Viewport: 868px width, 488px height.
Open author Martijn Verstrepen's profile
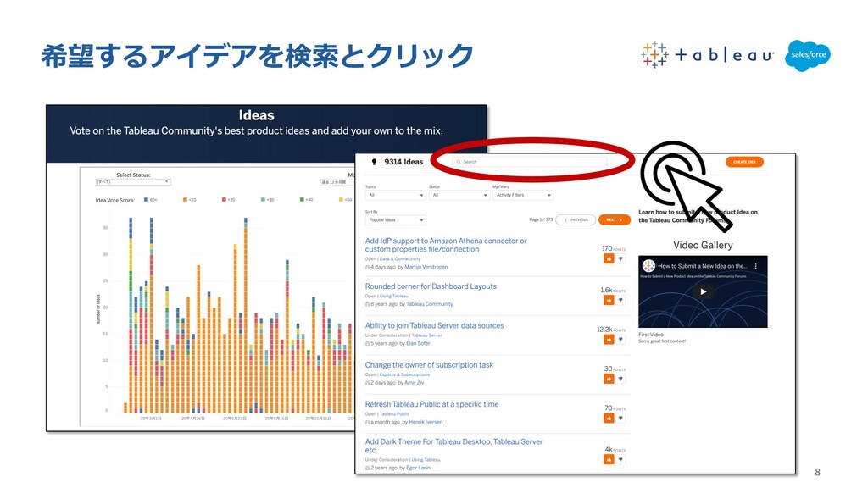pos(426,267)
